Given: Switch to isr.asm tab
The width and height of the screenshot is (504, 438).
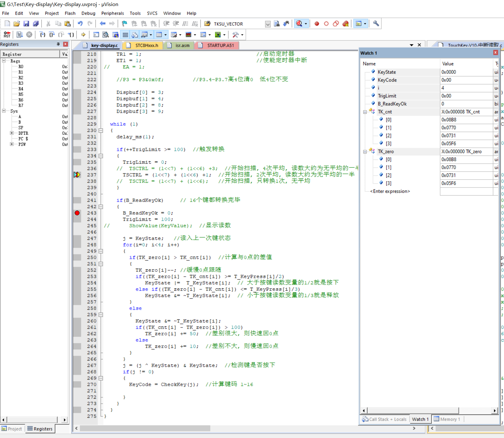Looking at the screenshot, I should (x=179, y=45).
